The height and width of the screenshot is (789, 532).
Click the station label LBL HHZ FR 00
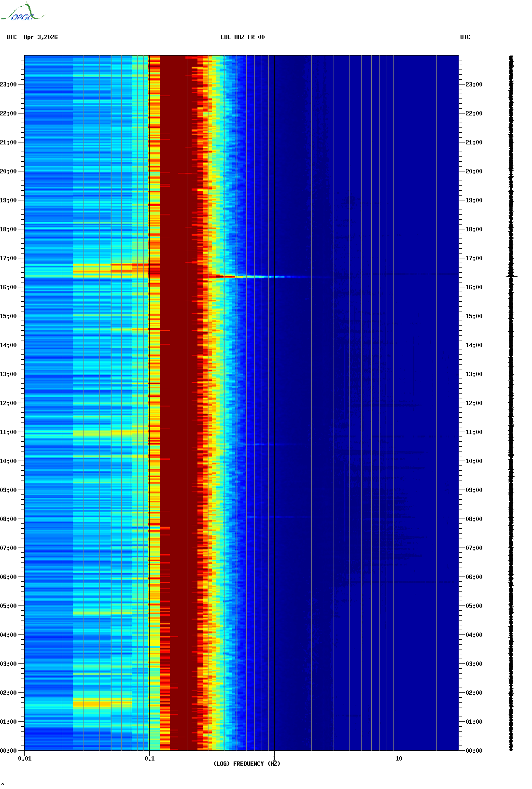pyautogui.click(x=242, y=37)
